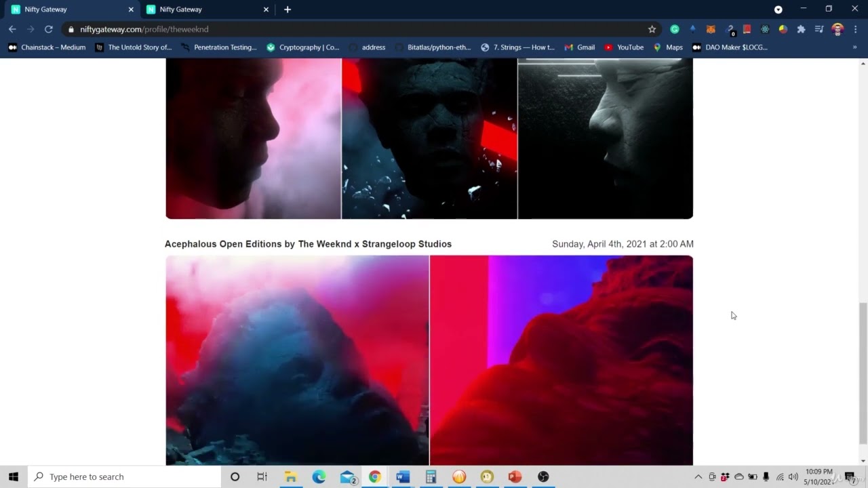Open the 7. Strings bookmark
This screenshot has width=868, height=488.
517,47
